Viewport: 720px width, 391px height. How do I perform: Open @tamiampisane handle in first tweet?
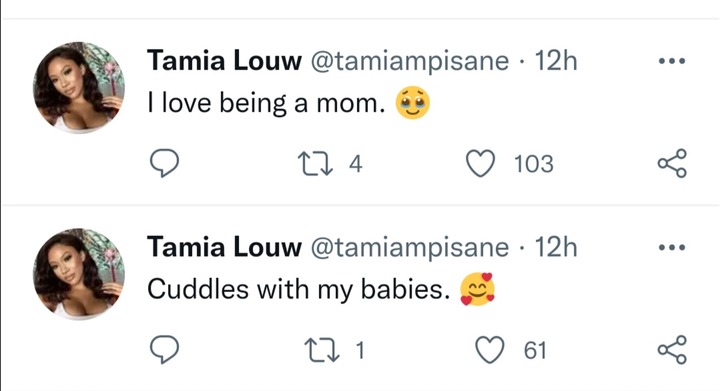pyautogui.click(x=410, y=61)
